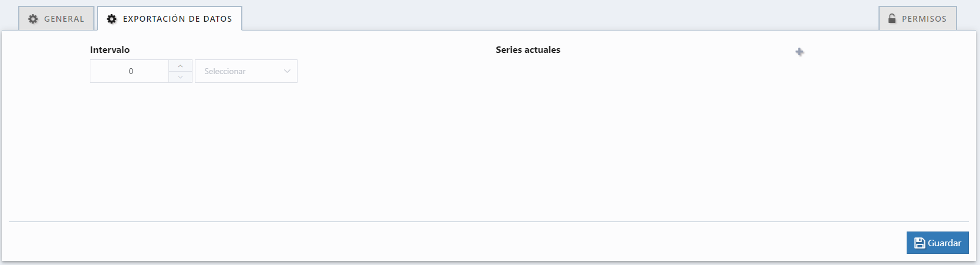Click the Intervalo label
The height and width of the screenshot is (265, 980).
tap(110, 50)
